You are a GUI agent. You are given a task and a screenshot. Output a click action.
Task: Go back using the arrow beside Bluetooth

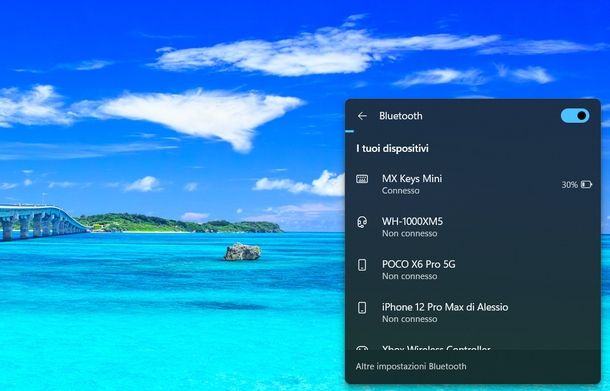(362, 116)
